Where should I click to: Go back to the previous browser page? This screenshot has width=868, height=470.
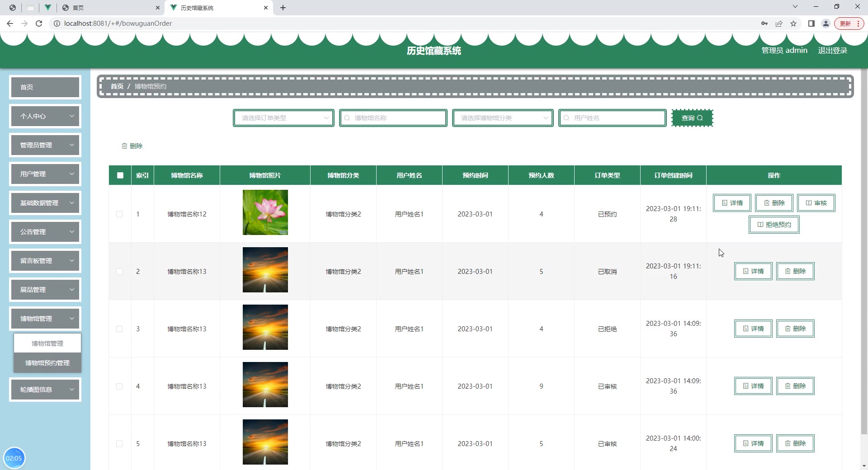[x=10, y=23]
